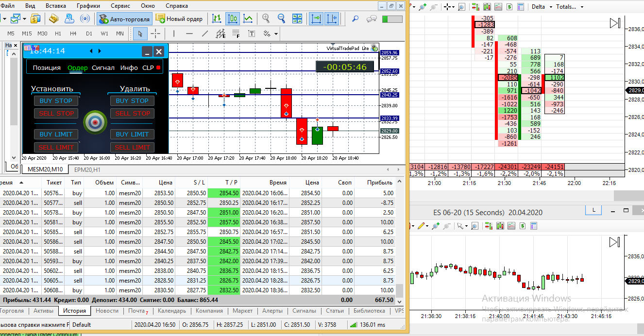The height and width of the screenshot is (336, 644).
Task: Select the trendline drawing tool
Action: [205, 34]
